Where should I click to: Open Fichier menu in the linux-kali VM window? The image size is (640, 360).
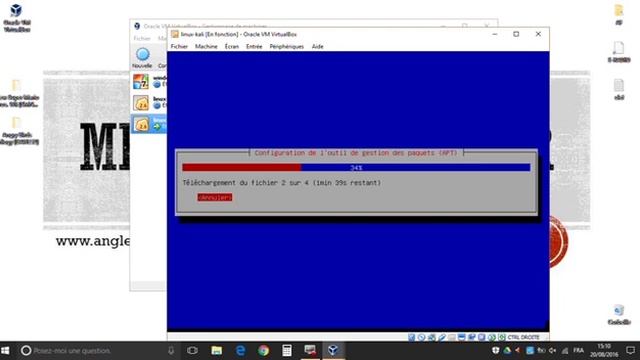[x=179, y=47]
